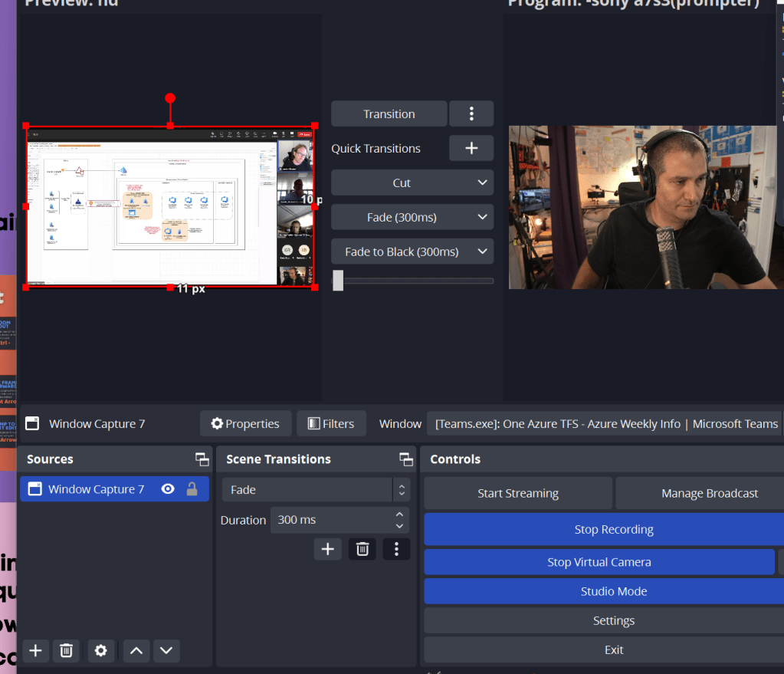The height and width of the screenshot is (674, 784).
Task: Click Stop Virtual Camera
Action: pos(599,562)
